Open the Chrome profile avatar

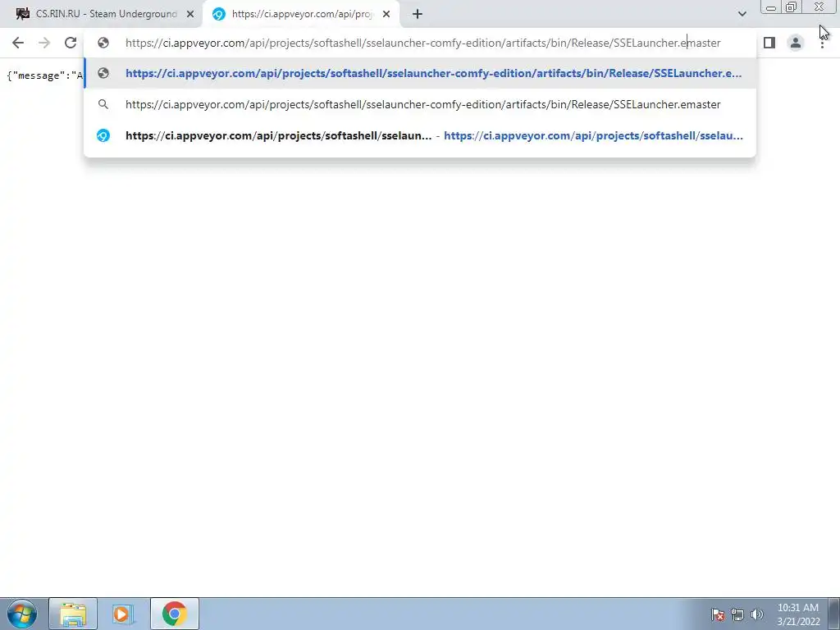796,43
